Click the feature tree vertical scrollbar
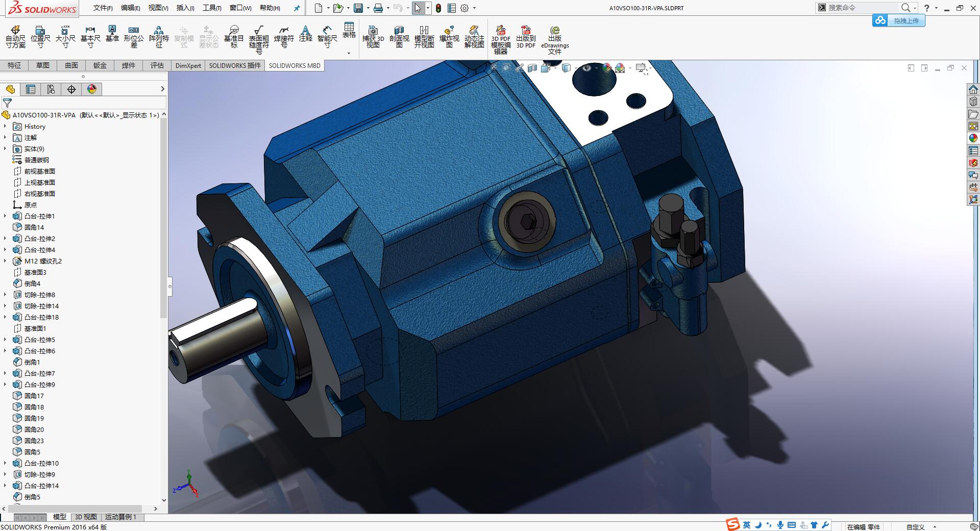The height and width of the screenshot is (531, 980). pos(164,218)
